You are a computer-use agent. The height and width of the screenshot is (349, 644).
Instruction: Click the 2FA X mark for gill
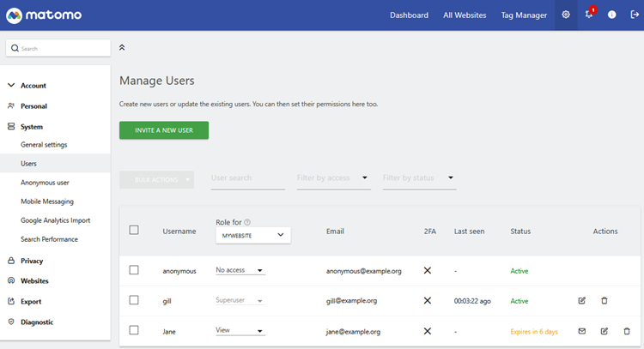point(427,301)
